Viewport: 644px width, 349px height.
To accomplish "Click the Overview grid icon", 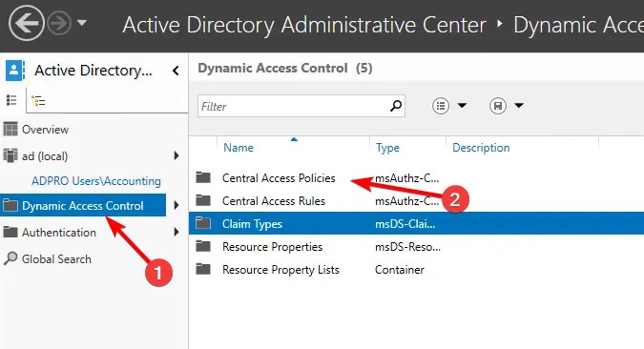I will point(10,129).
